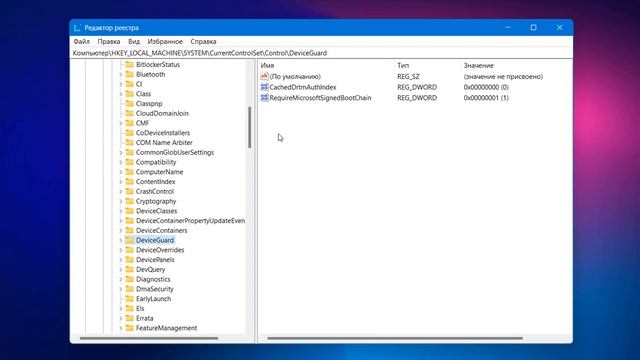Open the Избранное menu
The width and height of the screenshot is (640, 360).
point(165,42)
